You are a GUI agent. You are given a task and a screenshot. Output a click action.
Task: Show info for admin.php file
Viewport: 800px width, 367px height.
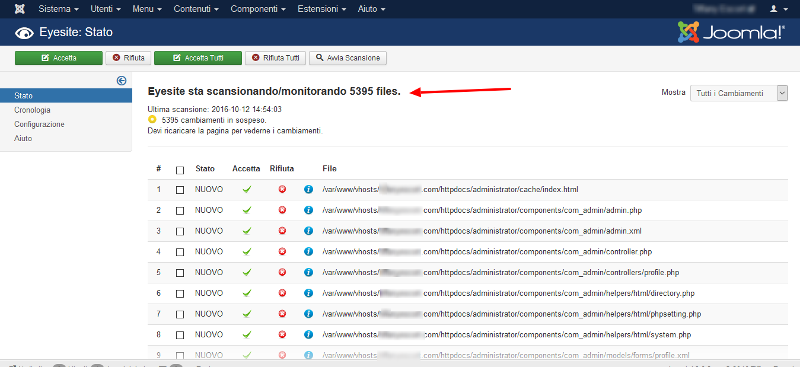(308, 210)
